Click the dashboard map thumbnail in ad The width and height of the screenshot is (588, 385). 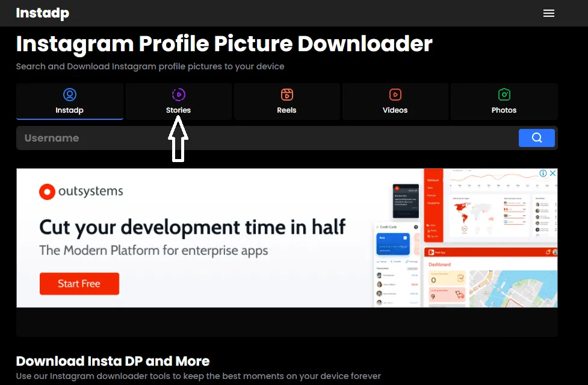(513, 289)
